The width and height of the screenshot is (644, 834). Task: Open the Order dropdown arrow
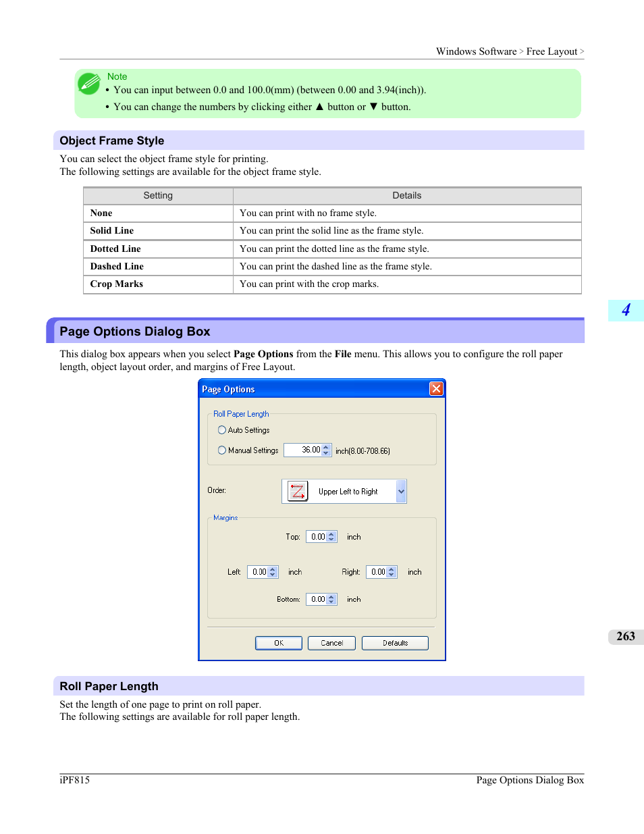coord(401,492)
